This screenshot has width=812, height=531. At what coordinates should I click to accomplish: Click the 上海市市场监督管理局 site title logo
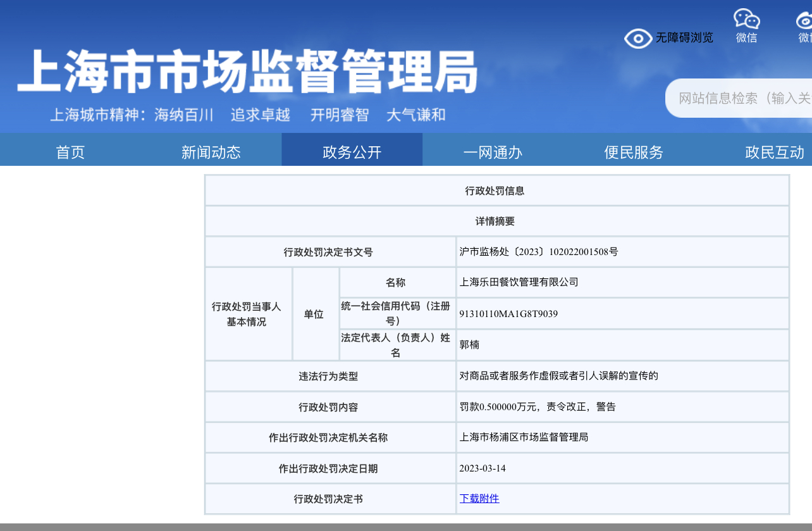click(247, 72)
